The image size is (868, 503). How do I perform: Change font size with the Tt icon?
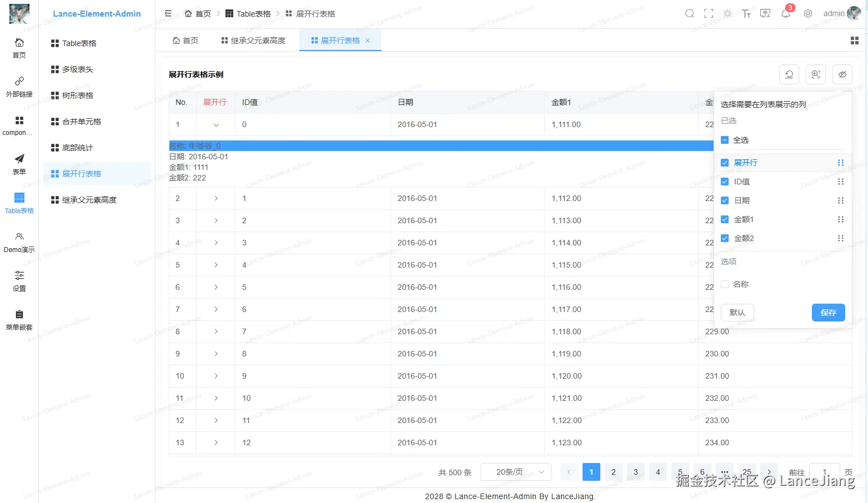pos(746,13)
